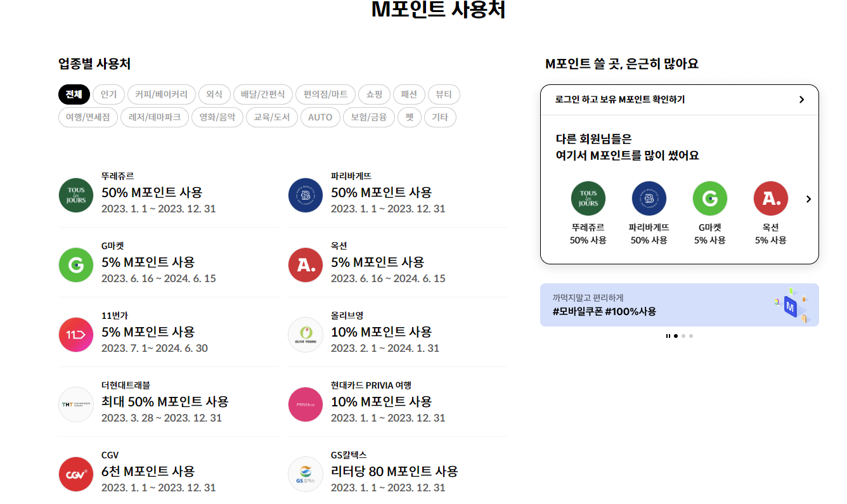This screenshot has height=504, width=847.
Task: Filter by AUTO category
Action: tap(320, 117)
